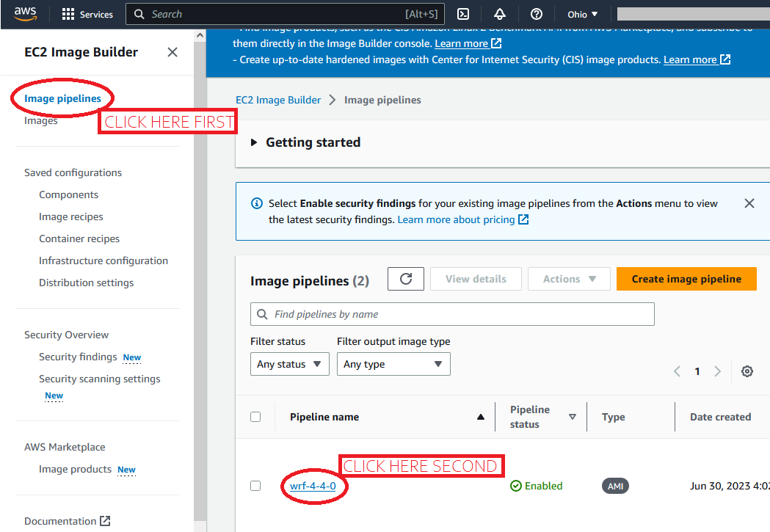Click the Enabled status indicator
Image resolution: width=770 pixels, height=532 pixels.
pyautogui.click(x=537, y=486)
